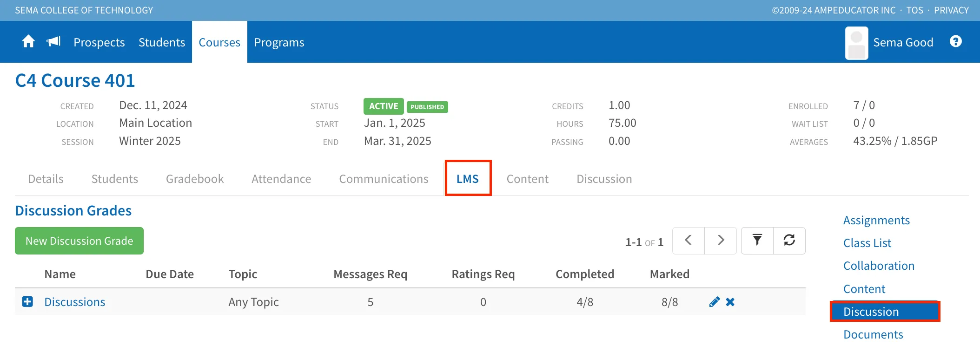Click the ACTIVE status badge
This screenshot has height=352, width=980.
click(384, 106)
